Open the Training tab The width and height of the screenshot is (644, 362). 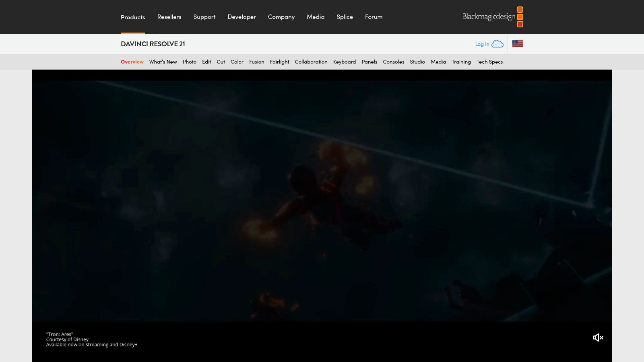(461, 62)
